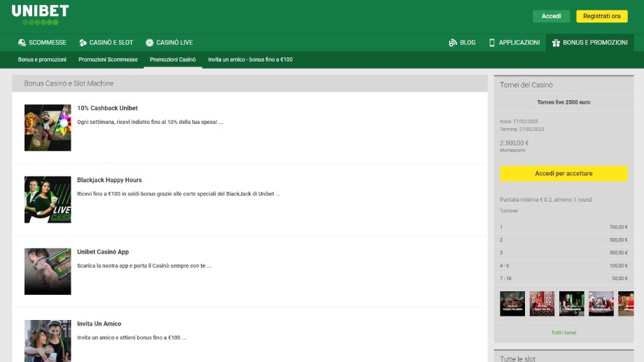Open the Scommesse menu item
The height and width of the screenshot is (362, 644).
click(x=42, y=42)
